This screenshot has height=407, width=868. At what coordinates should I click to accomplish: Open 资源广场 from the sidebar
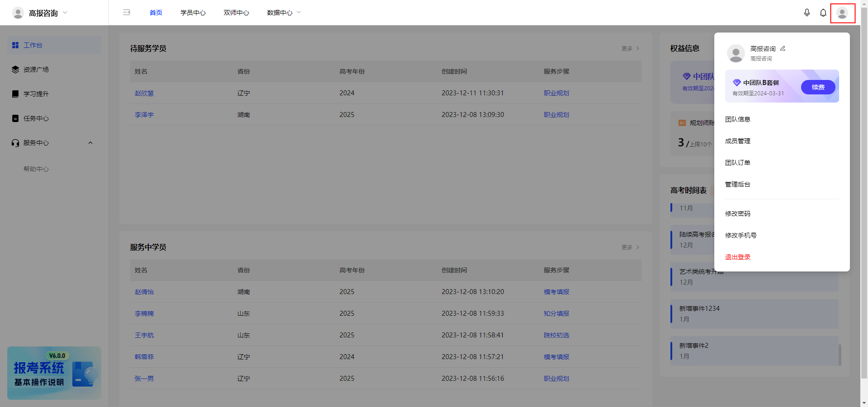pos(36,70)
